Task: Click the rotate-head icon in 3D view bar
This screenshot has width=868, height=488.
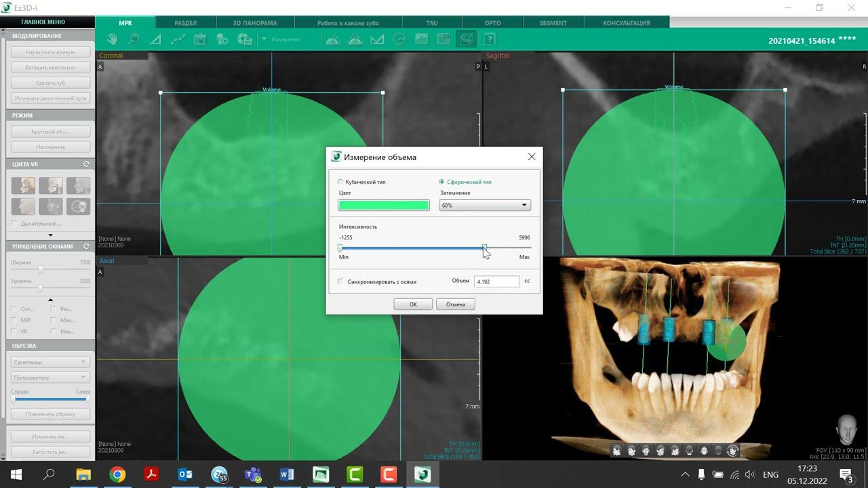Action: pos(733,451)
